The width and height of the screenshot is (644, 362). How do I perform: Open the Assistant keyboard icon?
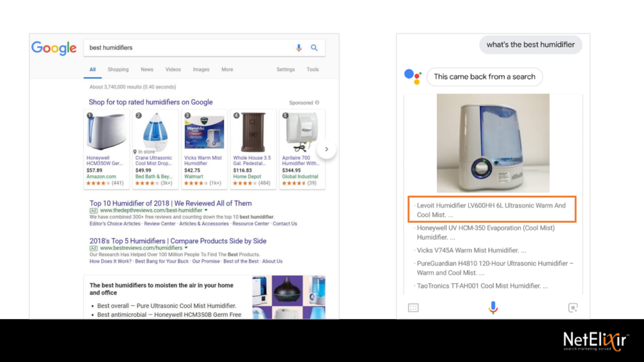[413, 308]
